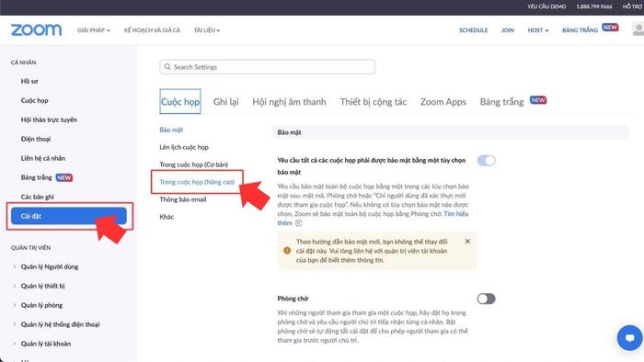Open the HOST dropdown menu
This screenshot has width=644, height=362.
click(x=537, y=30)
